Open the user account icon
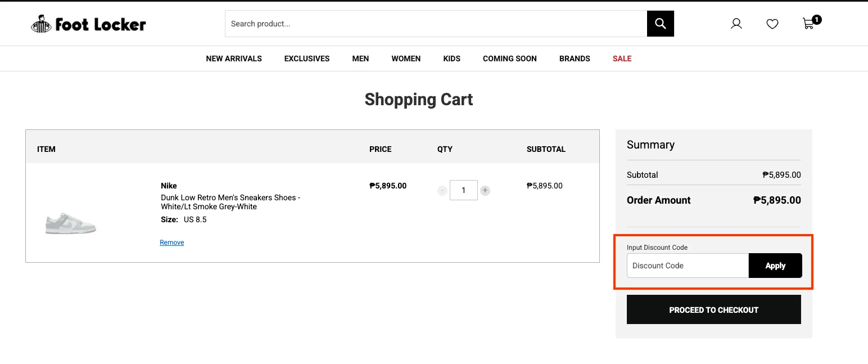The width and height of the screenshot is (868, 364). [x=736, y=24]
